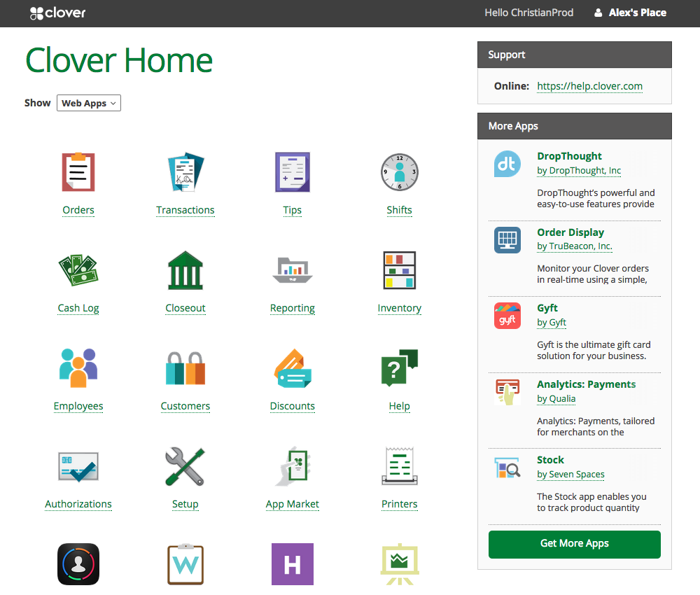Image resolution: width=700 pixels, height=595 pixels.
Task: Open the Discounts tag icon
Action: coord(293,368)
